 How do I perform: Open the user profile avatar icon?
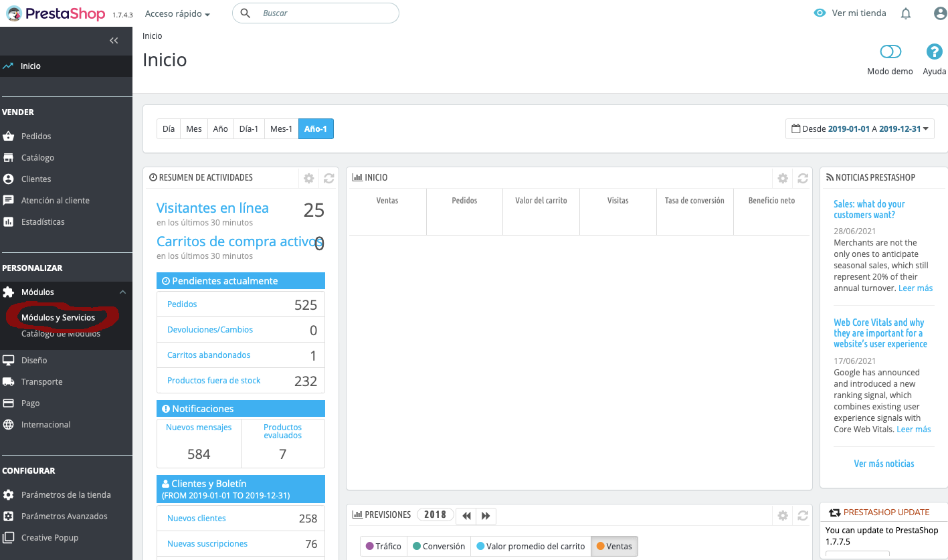940,13
